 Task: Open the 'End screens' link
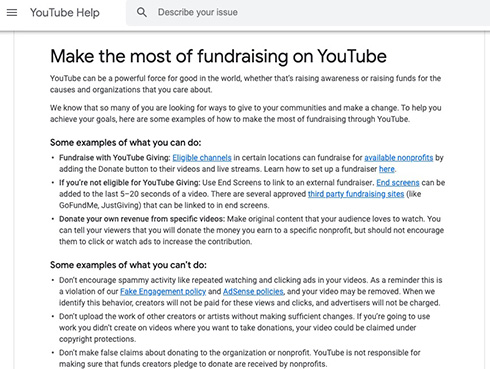tap(398, 183)
